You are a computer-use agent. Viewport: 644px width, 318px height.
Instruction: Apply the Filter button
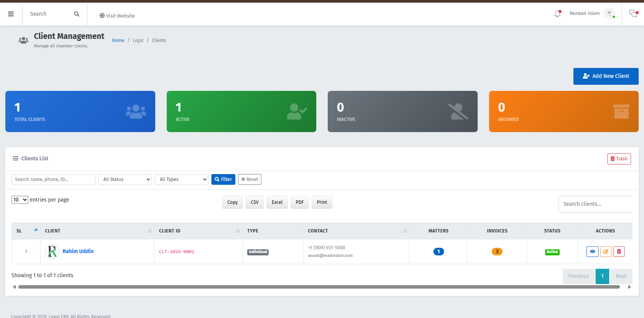[x=223, y=179]
